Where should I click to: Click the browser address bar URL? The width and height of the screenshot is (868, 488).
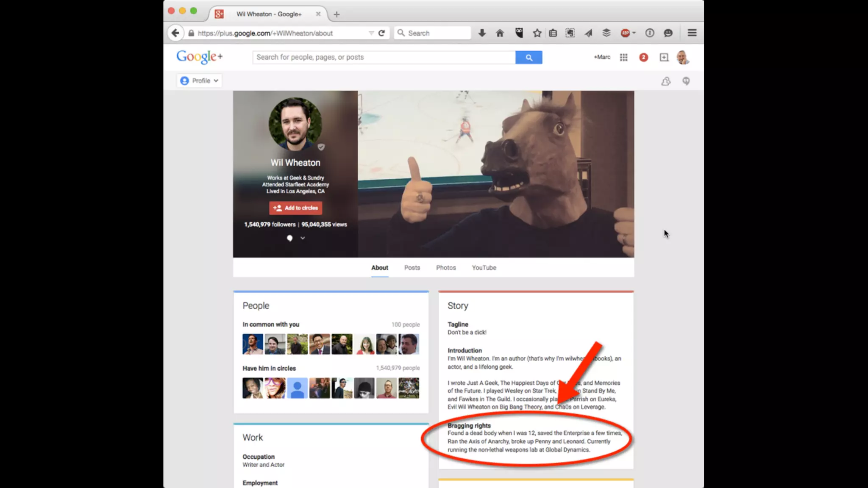(265, 33)
